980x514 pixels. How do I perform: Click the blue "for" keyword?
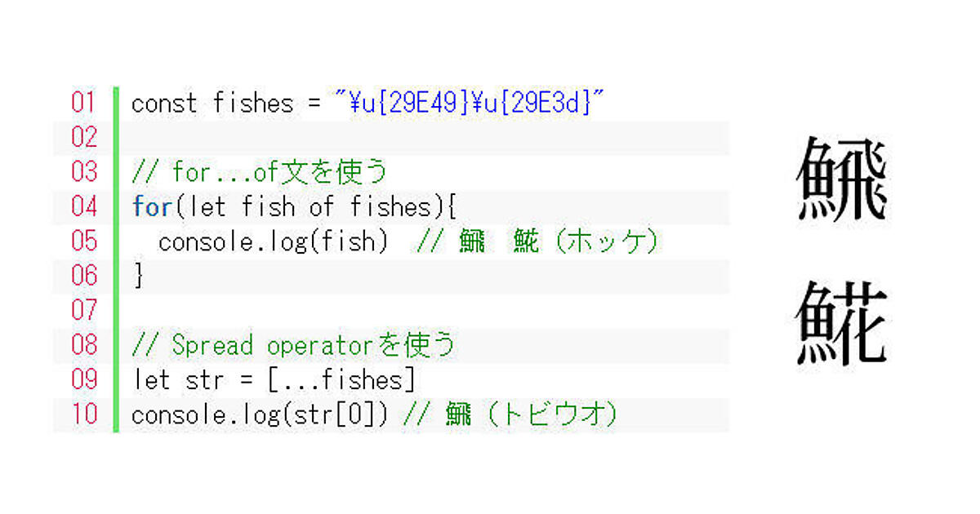(x=152, y=207)
